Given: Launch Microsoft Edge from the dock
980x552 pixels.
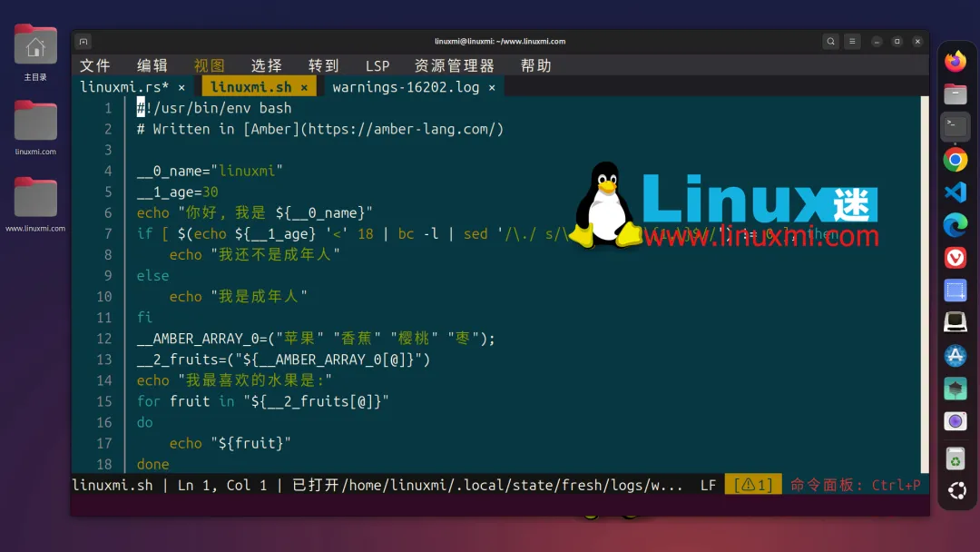Looking at the screenshot, I should click(x=955, y=225).
